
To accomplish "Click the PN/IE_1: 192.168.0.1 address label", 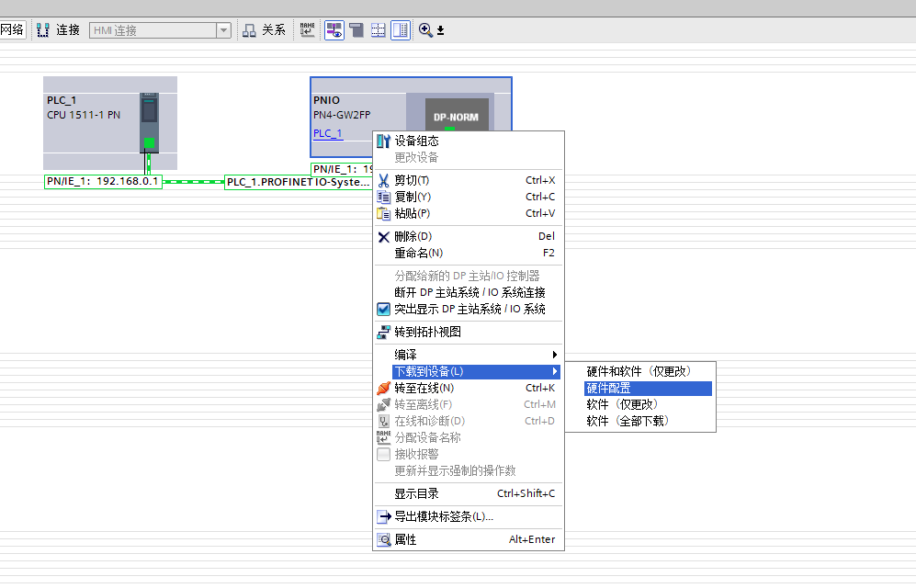I will (x=103, y=182).
